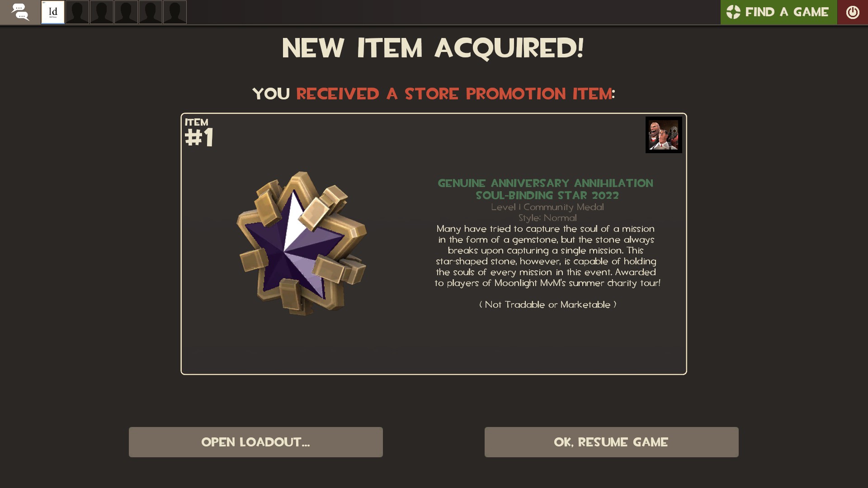868x488 pixels.
Task: Open the chat speech-bubble icon
Action: (x=20, y=12)
